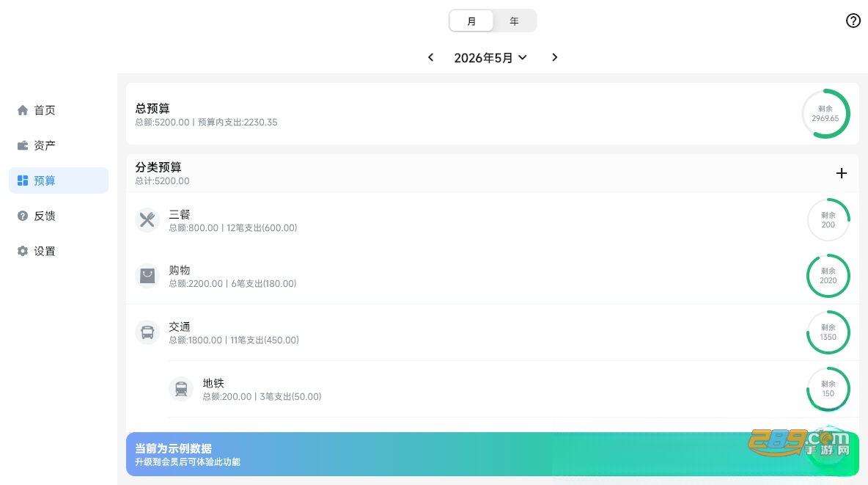
Task: Click the 地铁 subway train icon
Action: click(x=181, y=389)
